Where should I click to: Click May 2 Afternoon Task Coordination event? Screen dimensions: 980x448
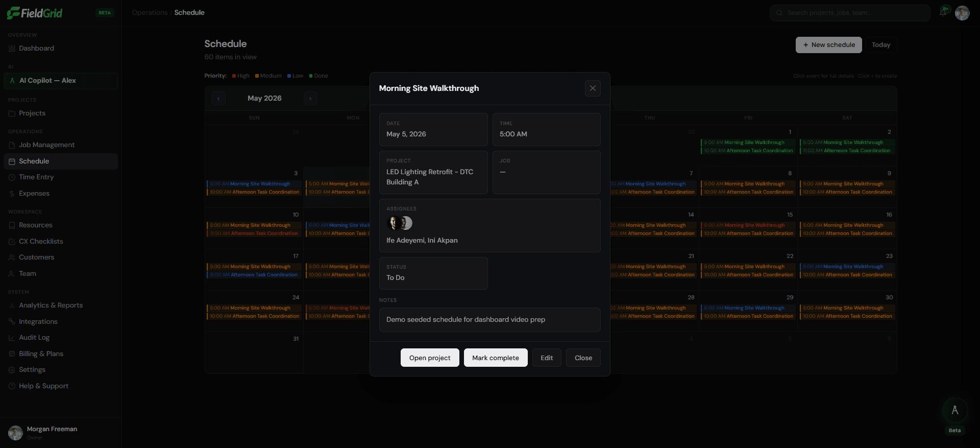pyautogui.click(x=847, y=151)
